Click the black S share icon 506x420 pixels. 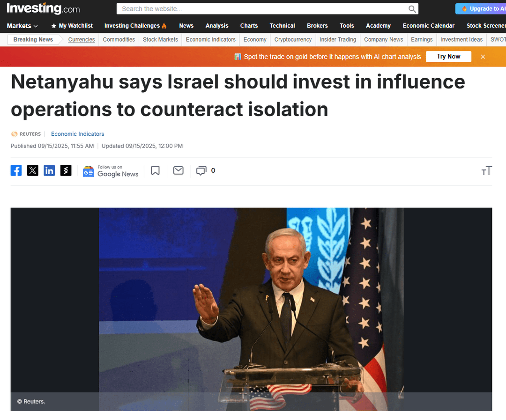coord(66,170)
